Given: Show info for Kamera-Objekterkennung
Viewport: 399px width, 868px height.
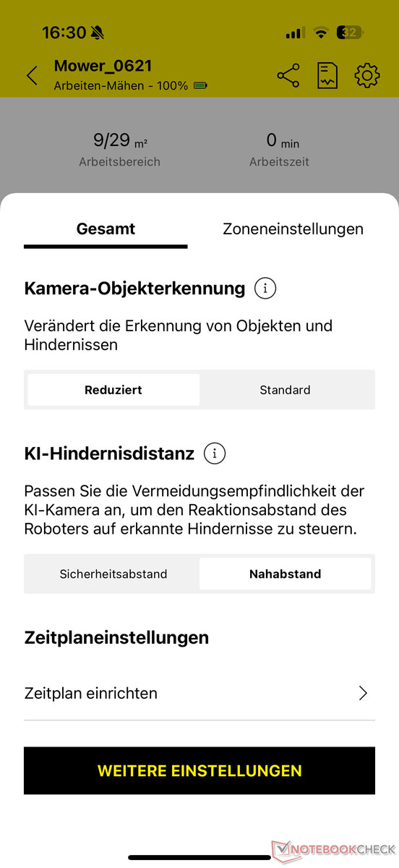Looking at the screenshot, I should click(x=265, y=289).
